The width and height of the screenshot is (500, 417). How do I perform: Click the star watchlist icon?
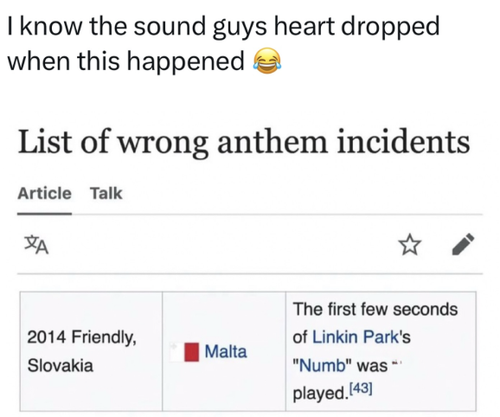[x=410, y=245]
